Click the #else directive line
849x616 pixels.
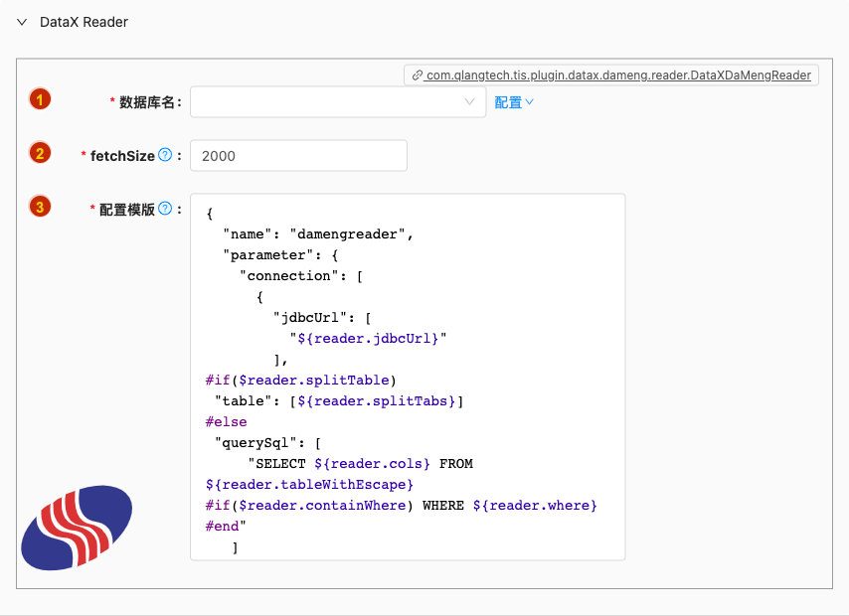[227, 422]
